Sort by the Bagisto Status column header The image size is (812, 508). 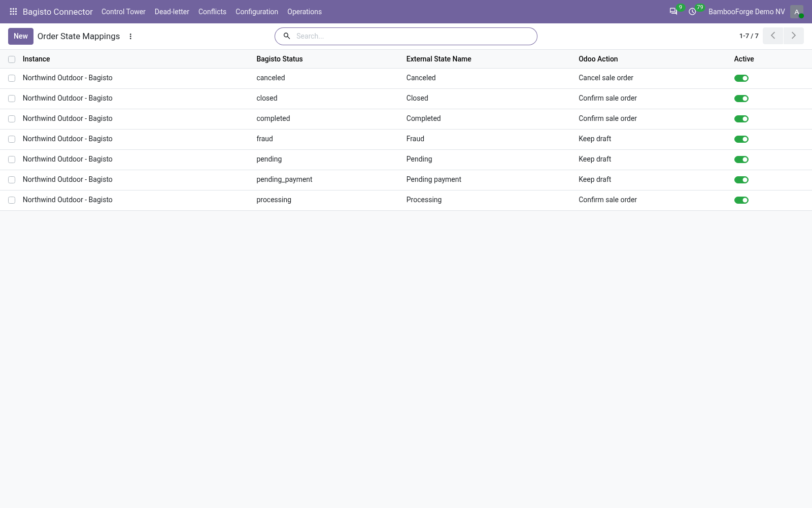[x=280, y=59]
